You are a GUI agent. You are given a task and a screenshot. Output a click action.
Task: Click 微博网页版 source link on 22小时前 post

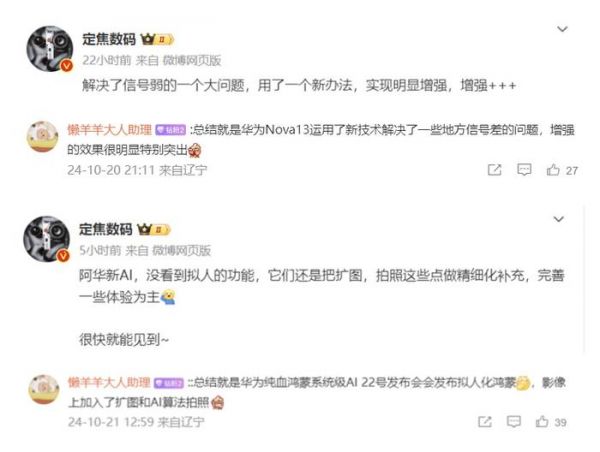192,60
